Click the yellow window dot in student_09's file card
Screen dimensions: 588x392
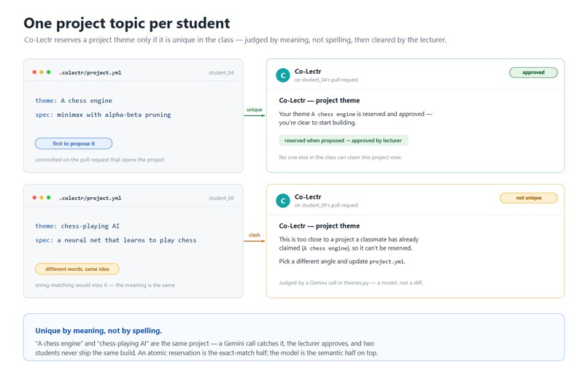42,198
